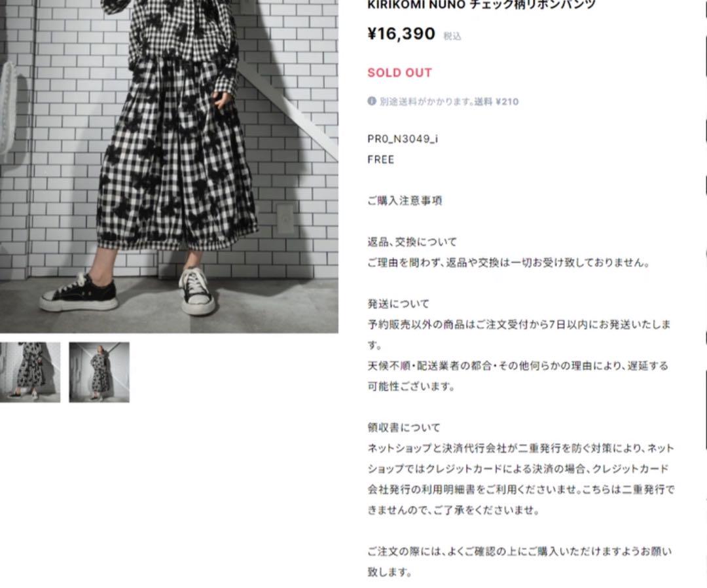This screenshot has height=588, width=707.
Task: Click the FREE size label
Action: 381,160
